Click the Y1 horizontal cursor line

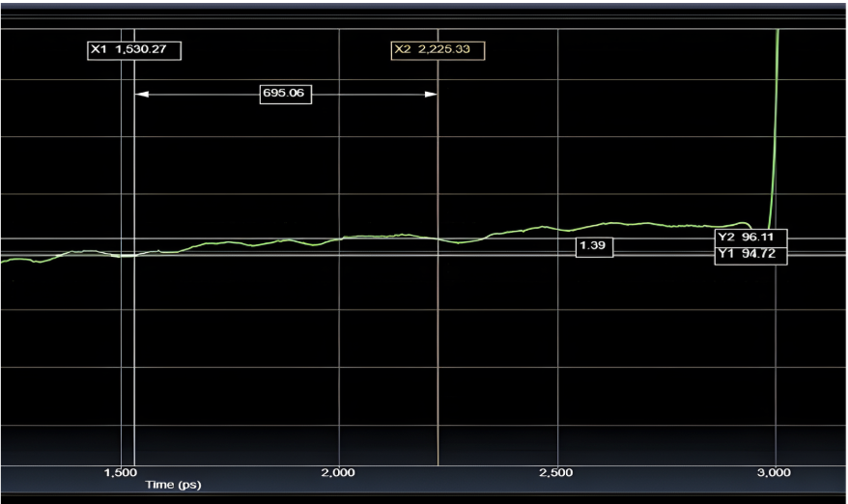290,256
